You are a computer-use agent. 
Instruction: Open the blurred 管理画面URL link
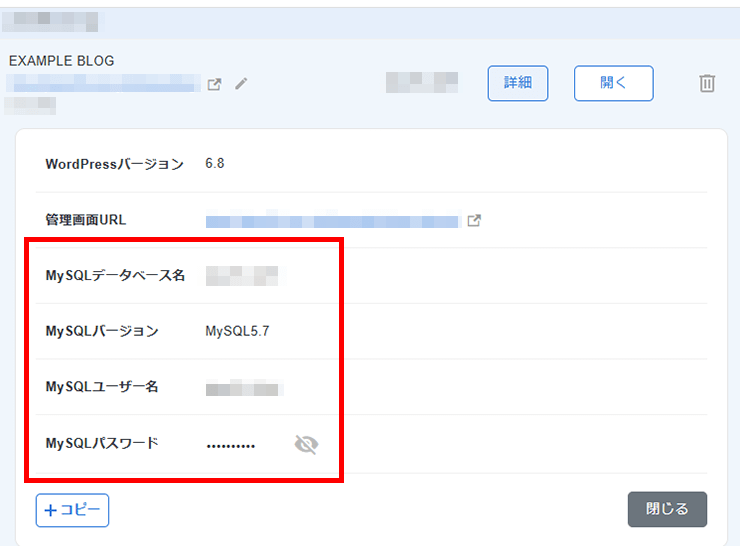click(x=331, y=221)
